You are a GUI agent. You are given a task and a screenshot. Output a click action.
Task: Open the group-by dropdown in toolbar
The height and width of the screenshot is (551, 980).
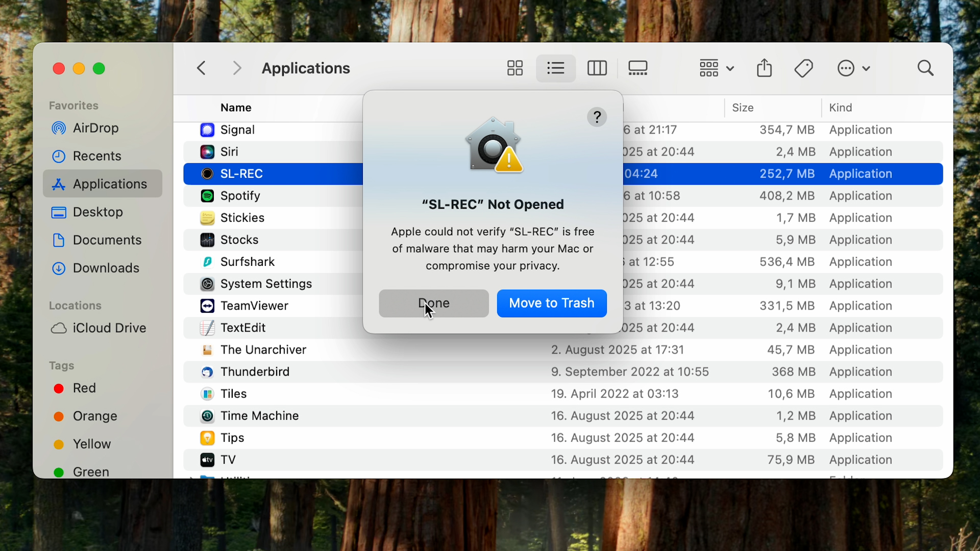coord(717,68)
